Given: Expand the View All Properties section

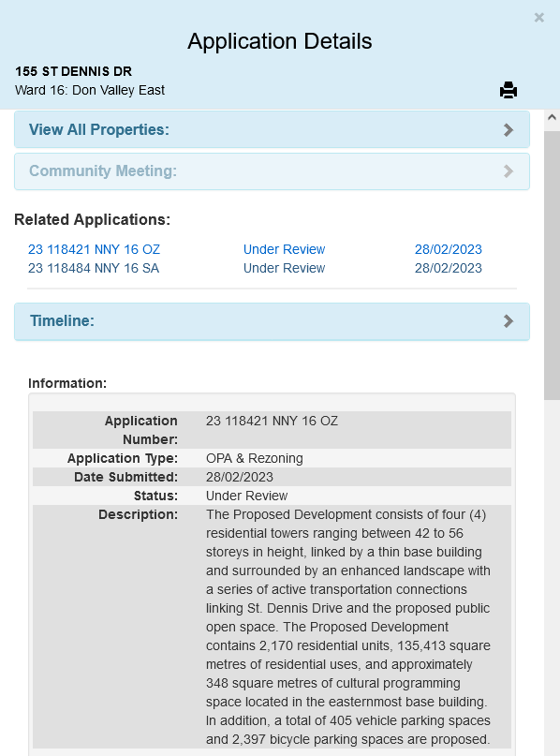Looking at the screenshot, I should (272, 129).
